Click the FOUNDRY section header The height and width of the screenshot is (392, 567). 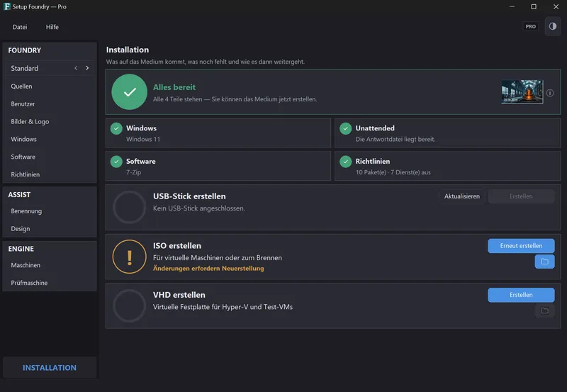[25, 50]
